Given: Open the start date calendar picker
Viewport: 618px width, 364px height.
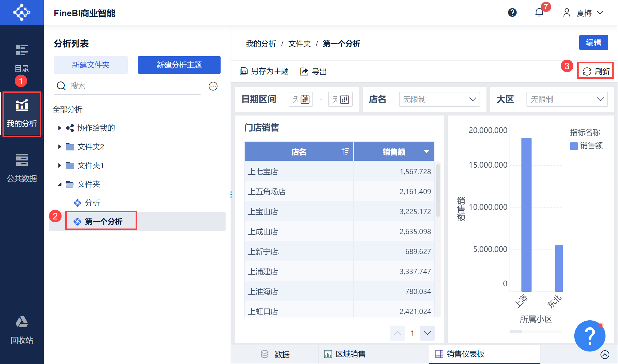Looking at the screenshot, I should click(x=305, y=100).
